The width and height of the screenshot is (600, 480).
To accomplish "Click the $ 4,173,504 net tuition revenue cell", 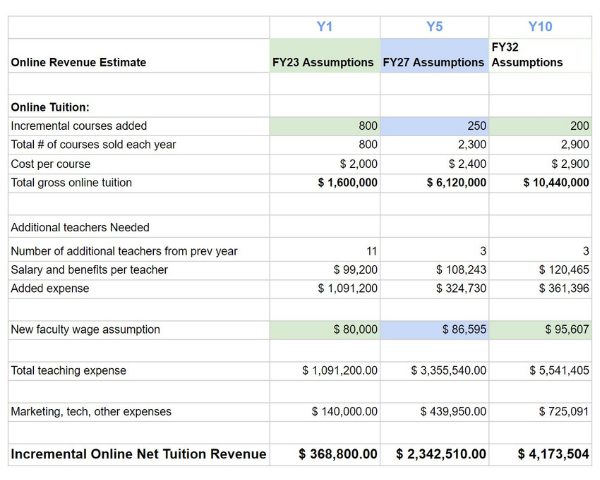I will (x=541, y=454).
